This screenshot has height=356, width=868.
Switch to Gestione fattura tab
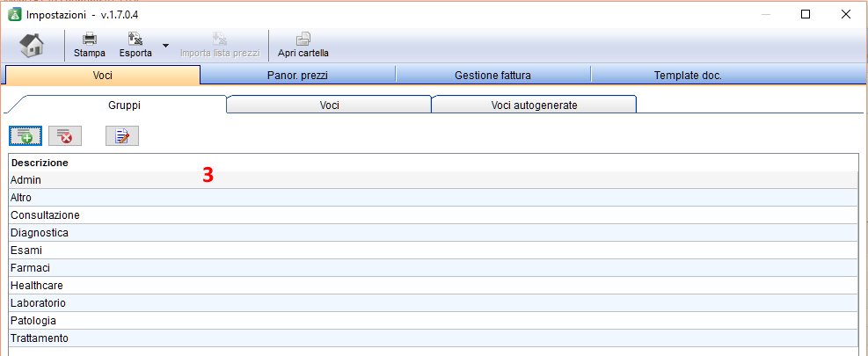(492, 76)
